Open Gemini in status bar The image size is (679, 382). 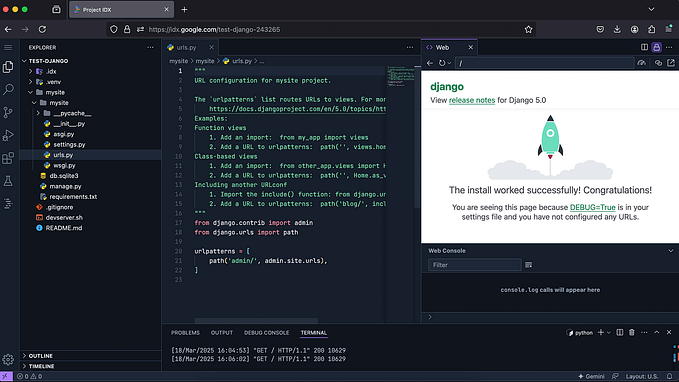click(x=591, y=376)
